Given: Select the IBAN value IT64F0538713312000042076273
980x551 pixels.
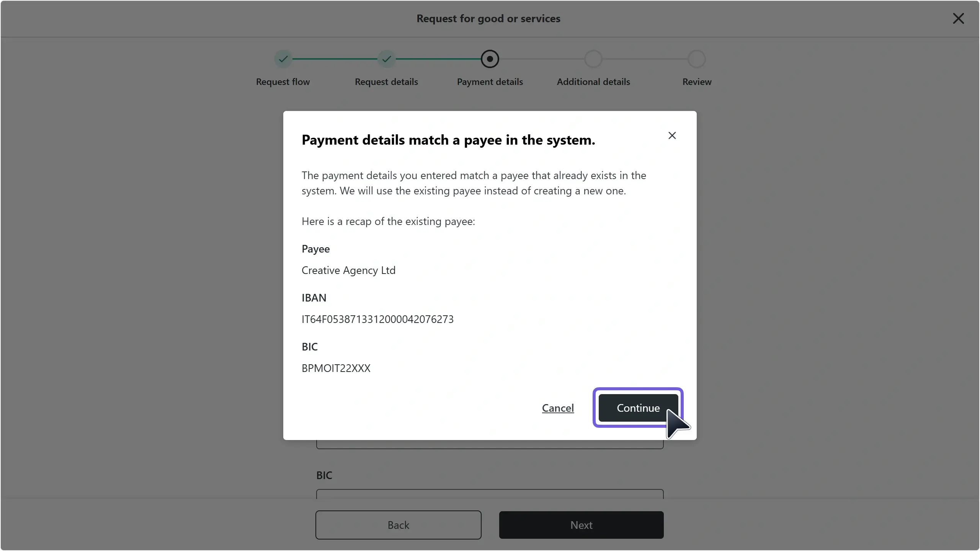Looking at the screenshot, I should (x=377, y=319).
